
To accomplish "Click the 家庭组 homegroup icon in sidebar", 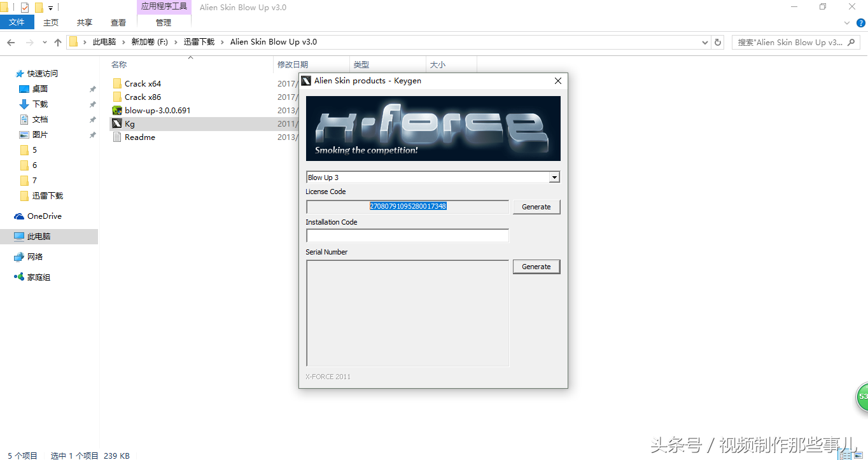I will click(19, 277).
